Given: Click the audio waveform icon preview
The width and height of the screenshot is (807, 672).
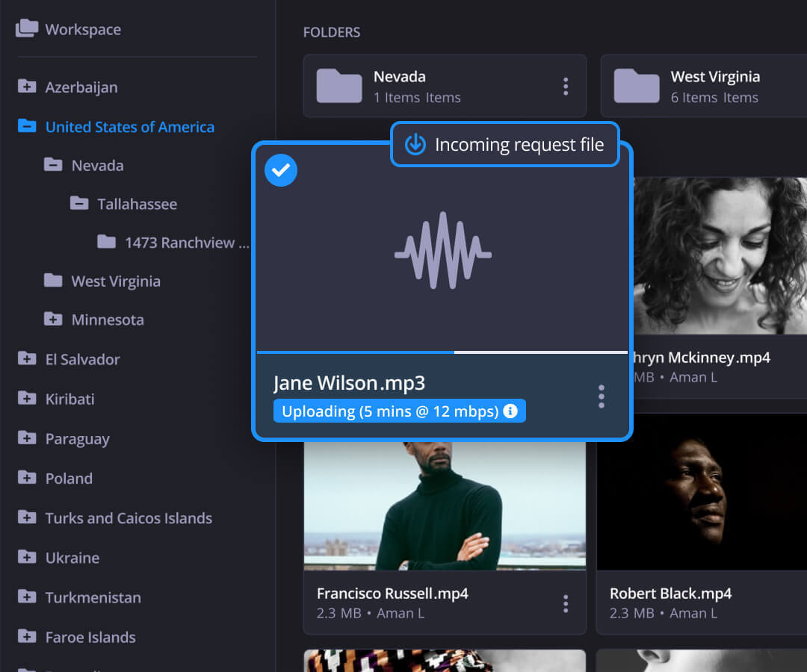Looking at the screenshot, I should (443, 251).
